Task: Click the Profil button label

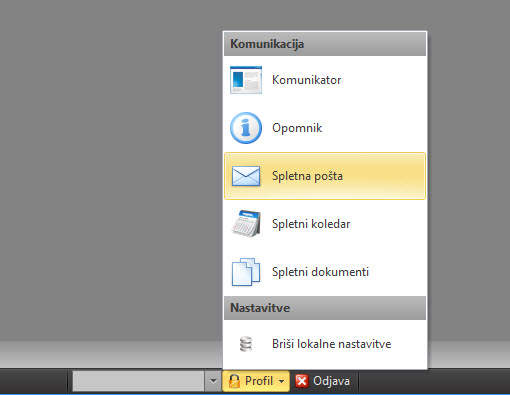Action: [259, 381]
